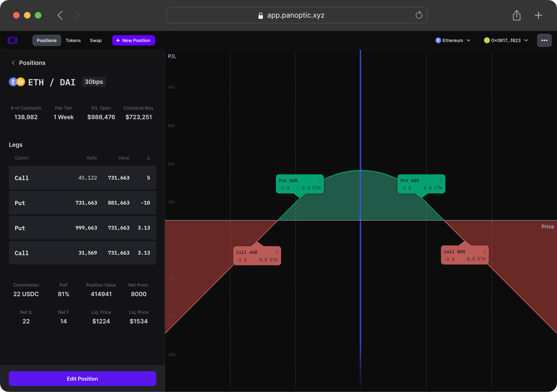Click the drag handle on Put 600 label

pos(320,180)
